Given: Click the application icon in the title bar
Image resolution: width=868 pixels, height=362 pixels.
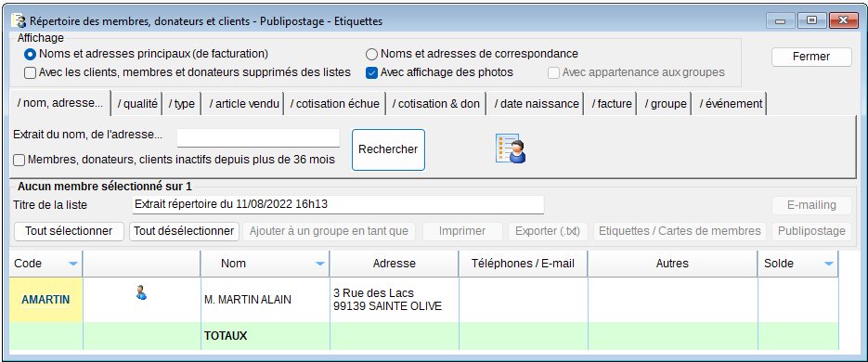Looking at the screenshot, I should [x=19, y=21].
